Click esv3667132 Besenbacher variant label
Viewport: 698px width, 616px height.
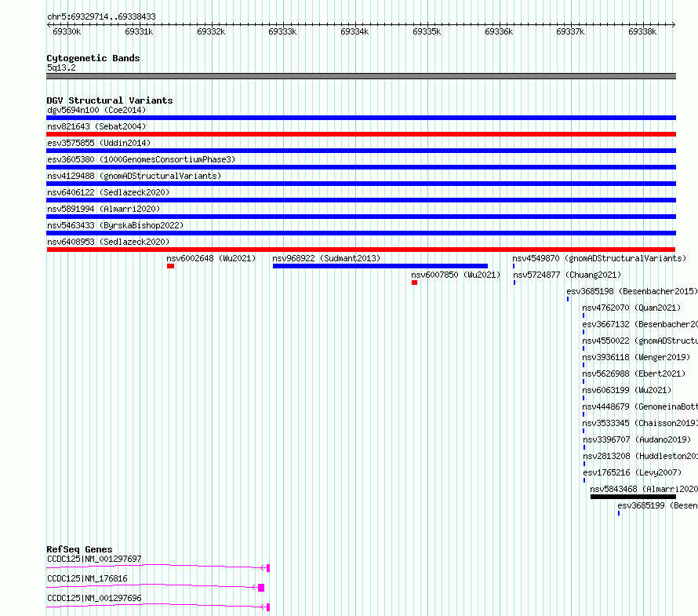click(x=640, y=324)
